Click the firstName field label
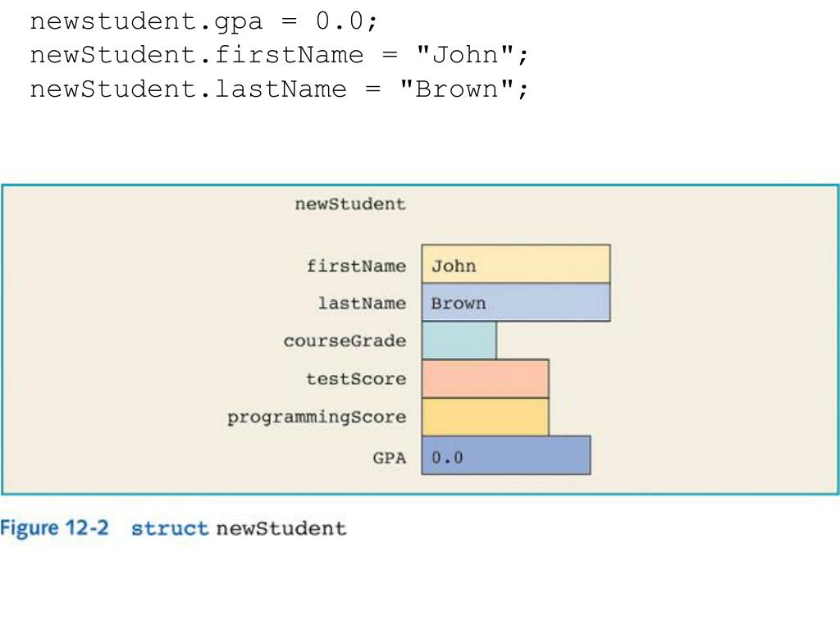840x630 pixels. click(x=356, y=266)
